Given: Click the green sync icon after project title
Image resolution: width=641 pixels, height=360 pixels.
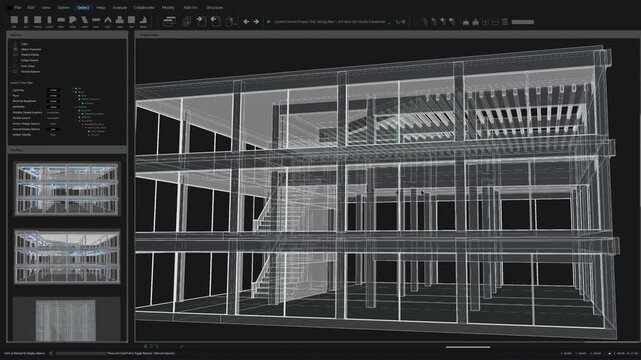Looking at the screenshot, I should 398,22.
